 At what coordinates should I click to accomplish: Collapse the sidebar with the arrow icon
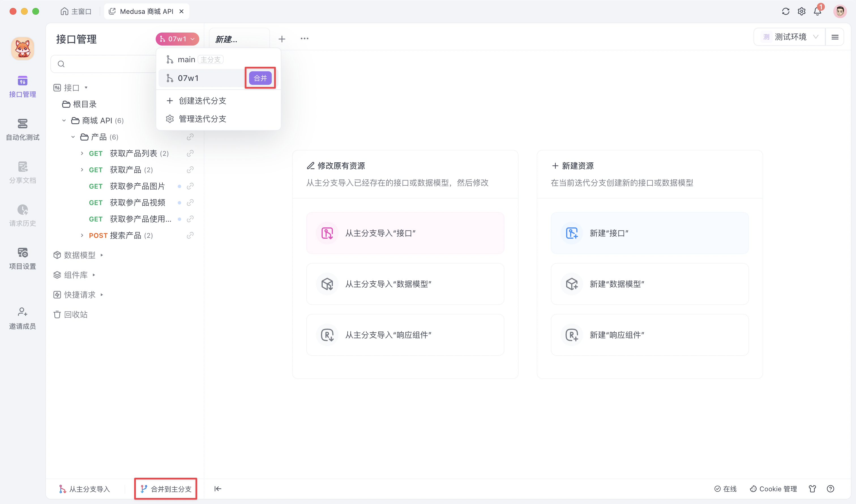217,489
